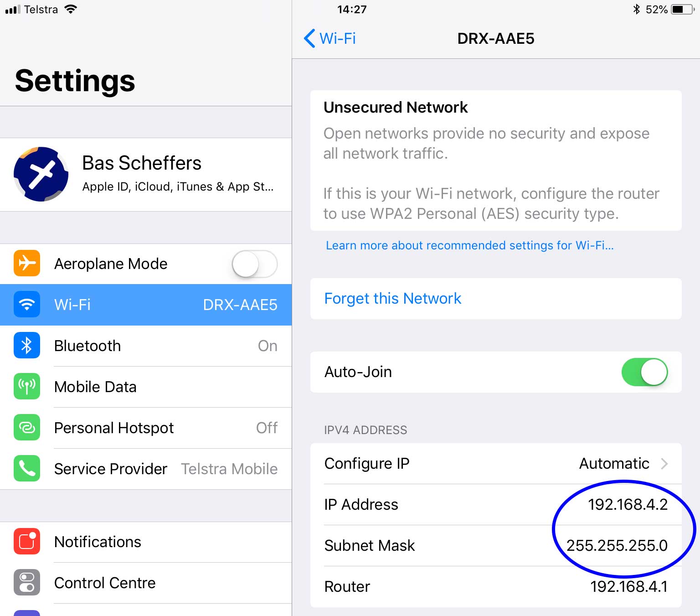Open Personal Hotspot settings row
The image size is (700, 616).
point(146,428)
